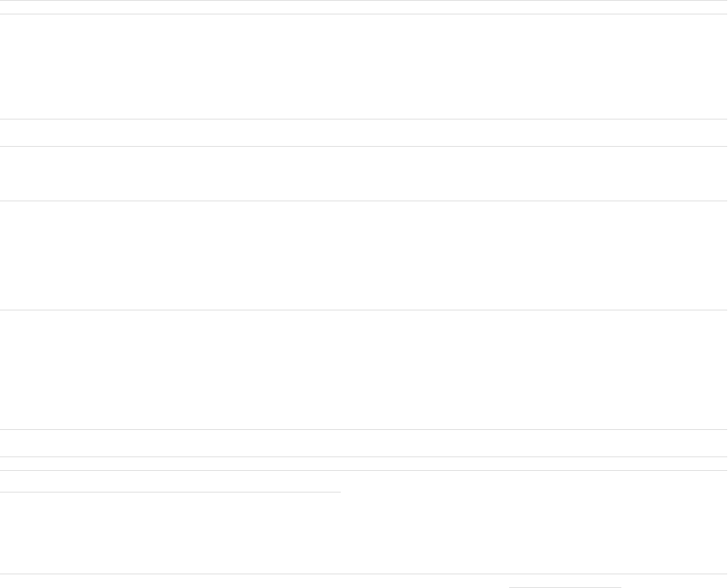Screen dimensions: 728x588
Task: Click the second horizontal divider from top
Action: click(x=363, y=14)
